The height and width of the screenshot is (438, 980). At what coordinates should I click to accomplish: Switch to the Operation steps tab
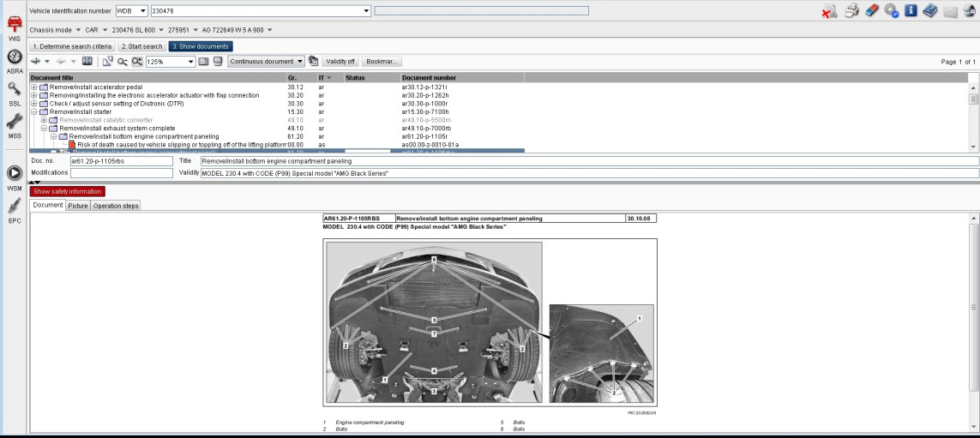coord(116,206)
